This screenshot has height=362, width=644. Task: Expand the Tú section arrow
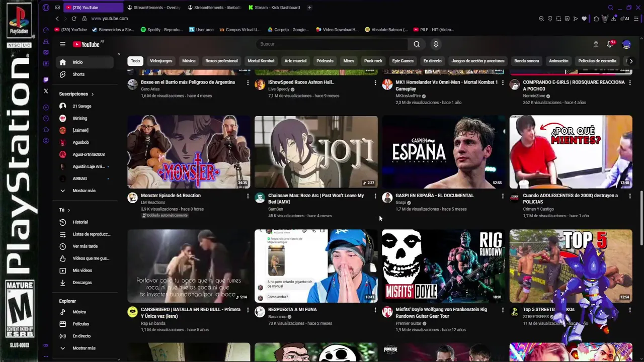pyautogui.click(x=69, y=210)
